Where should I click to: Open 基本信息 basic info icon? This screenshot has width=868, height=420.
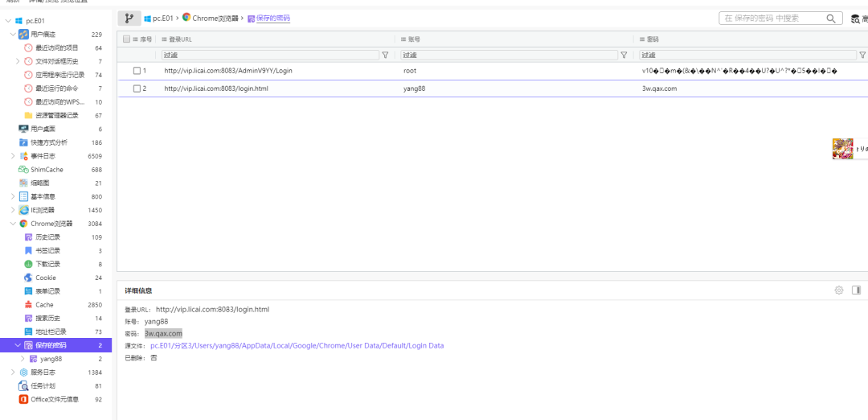(23, 196)
